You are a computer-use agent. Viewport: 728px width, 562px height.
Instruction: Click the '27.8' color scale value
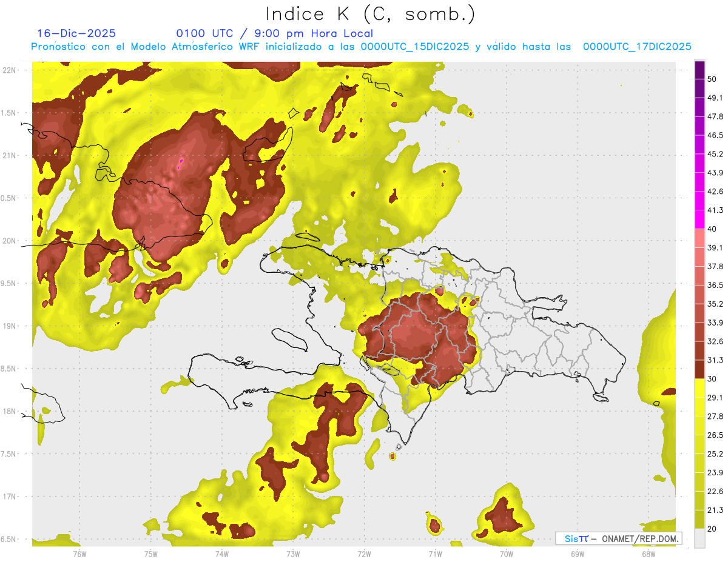pyautogui.click(x=715, y=416)
